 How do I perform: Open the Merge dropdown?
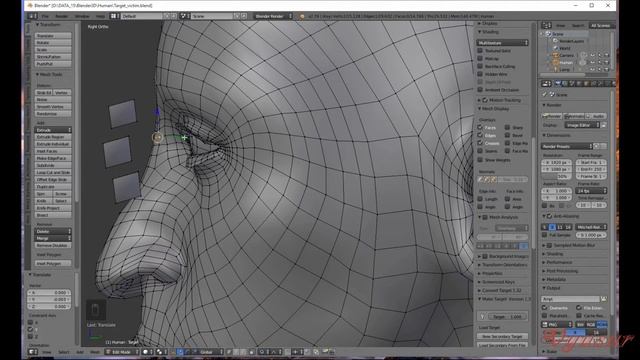click(x=53, y=238)
